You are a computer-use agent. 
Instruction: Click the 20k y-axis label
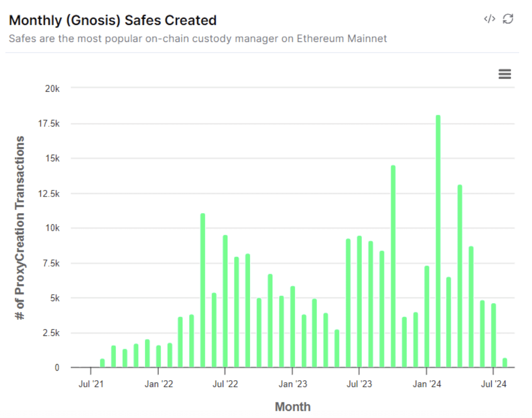[52, 88]
